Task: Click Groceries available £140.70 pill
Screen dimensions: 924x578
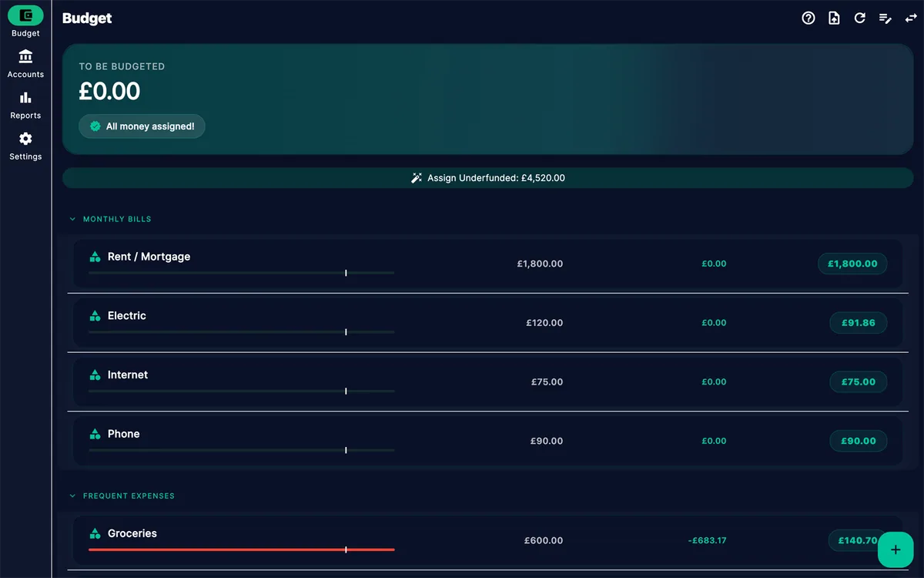Action: tap(856, 540)
